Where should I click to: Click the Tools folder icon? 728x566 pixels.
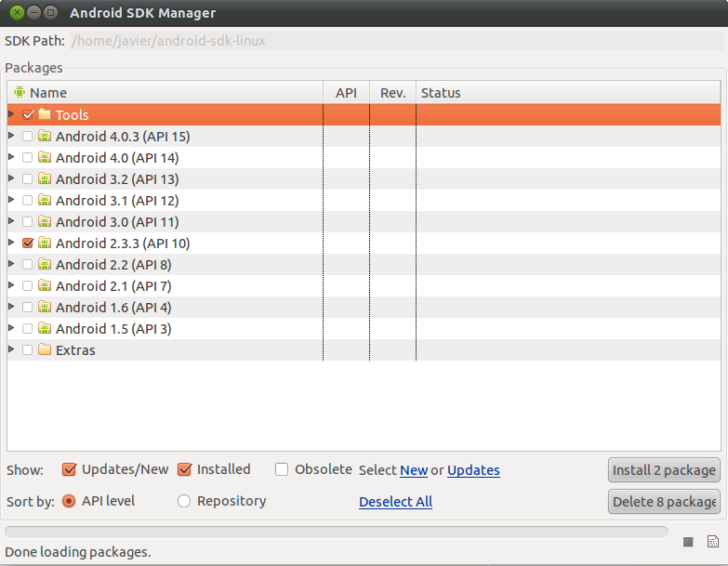tap(45, 114)
